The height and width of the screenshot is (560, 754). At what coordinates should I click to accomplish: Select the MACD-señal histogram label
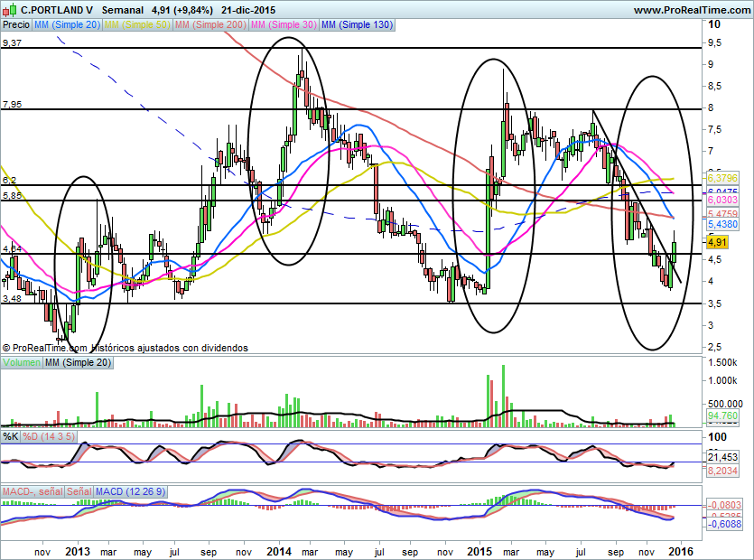tap(33, 491)
